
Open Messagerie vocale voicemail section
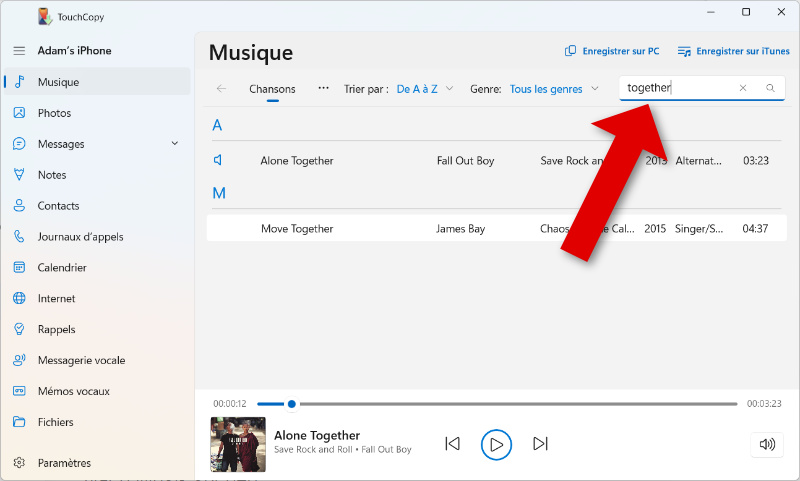81,360
